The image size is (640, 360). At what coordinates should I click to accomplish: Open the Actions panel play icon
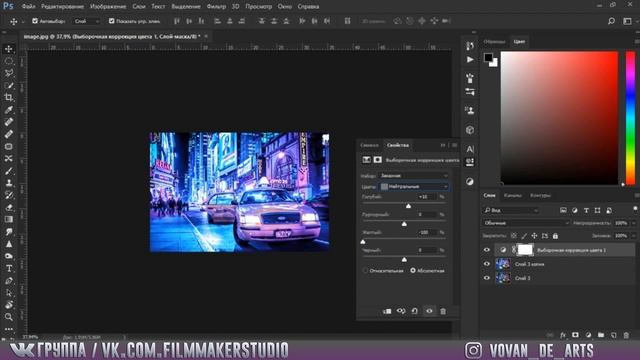pyautogui.click(x=470, y=60)
